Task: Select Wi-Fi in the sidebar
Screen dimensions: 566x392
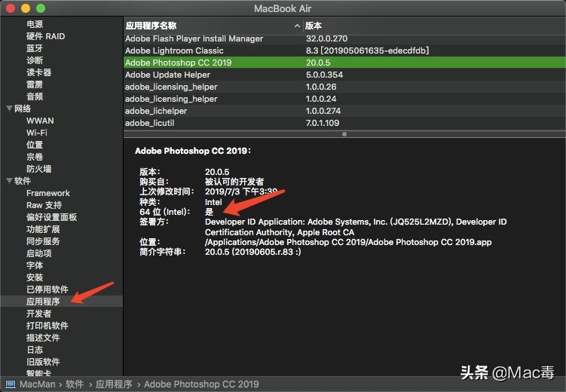Action: click(x=37, y=133)
